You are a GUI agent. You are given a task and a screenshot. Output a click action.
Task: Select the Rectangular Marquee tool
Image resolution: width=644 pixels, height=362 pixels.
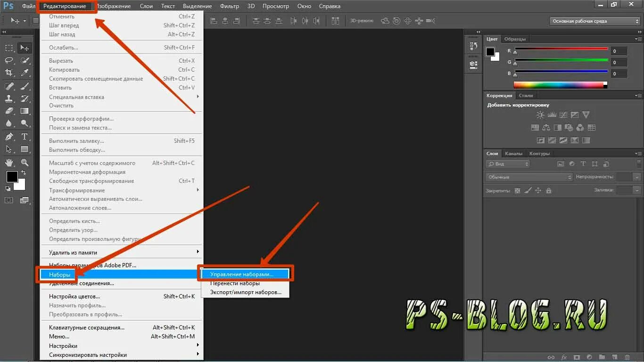click(x=9, y=48)
